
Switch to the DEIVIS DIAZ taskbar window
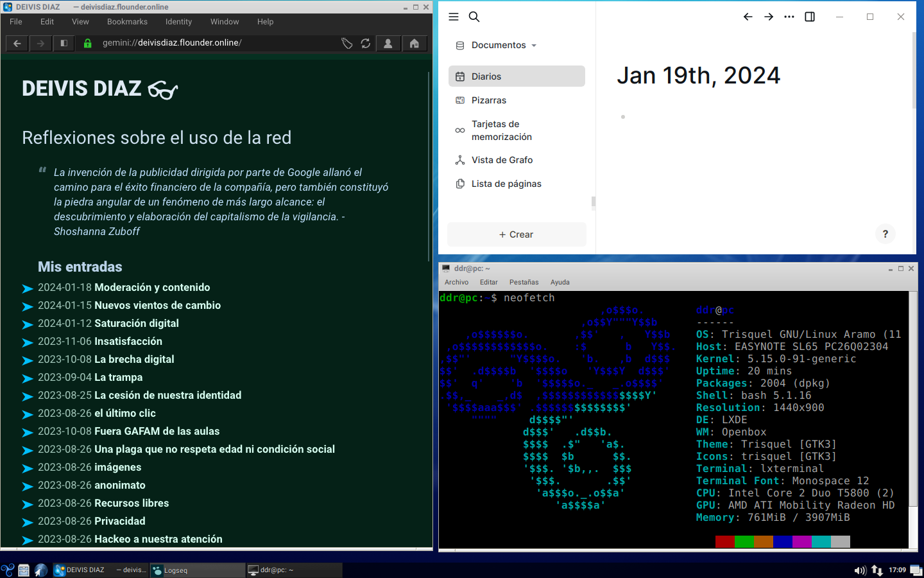point(100,570)
